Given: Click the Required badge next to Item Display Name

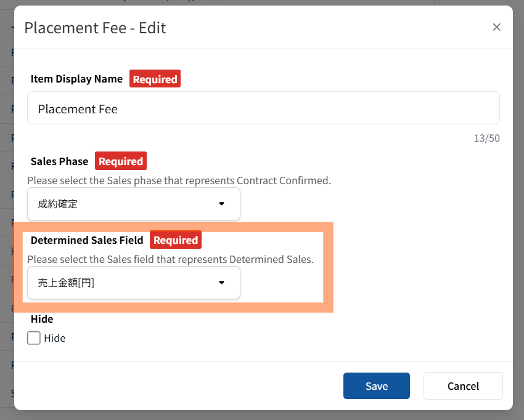Looking at the screenshot, I should point(155,79).
